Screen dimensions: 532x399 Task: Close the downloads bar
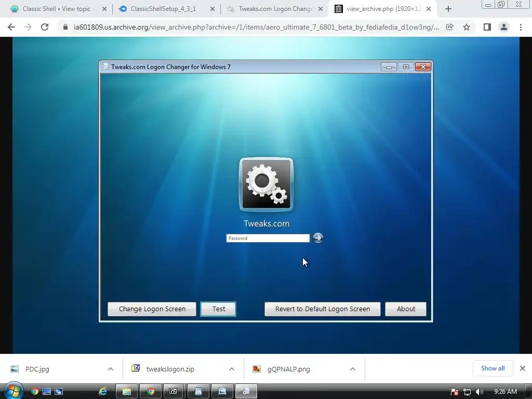523,368
